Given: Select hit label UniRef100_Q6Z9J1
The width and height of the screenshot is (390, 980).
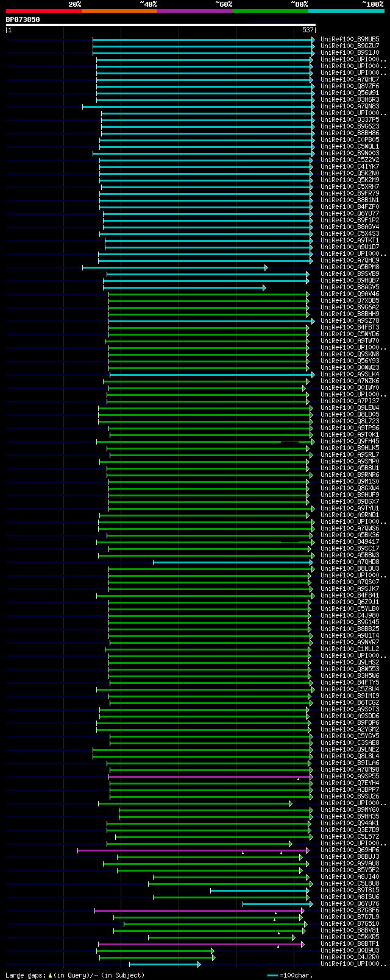Looking at the screenshot, I should point(350,602).
